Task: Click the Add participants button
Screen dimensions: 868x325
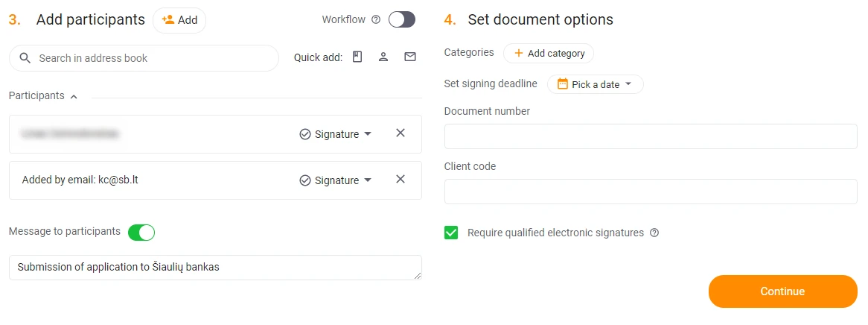Action: (x=179, y=20)
